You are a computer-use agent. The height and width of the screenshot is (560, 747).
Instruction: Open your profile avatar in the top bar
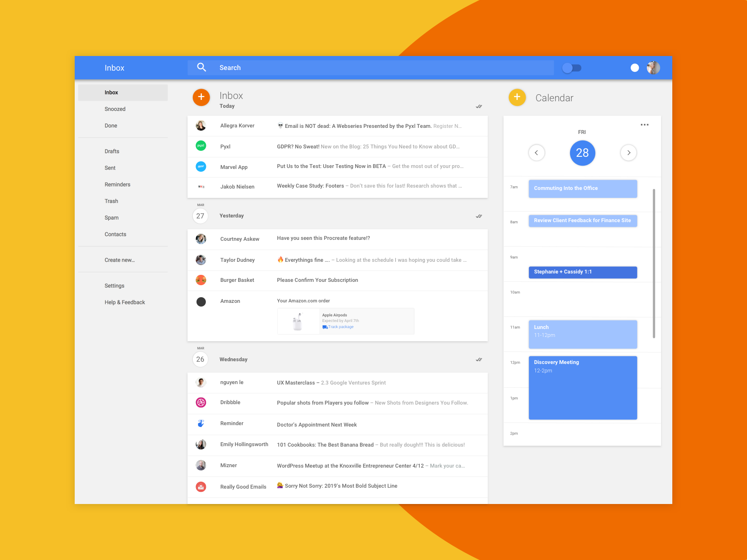653,68
